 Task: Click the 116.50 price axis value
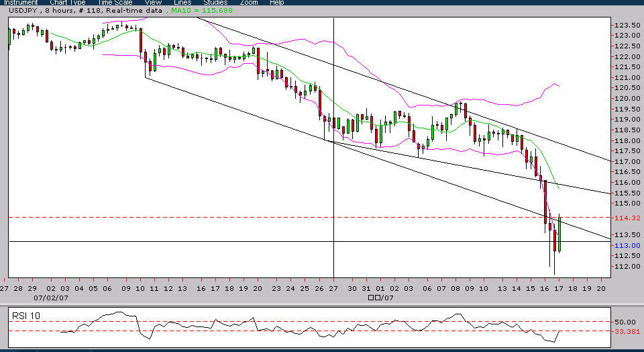627,172
